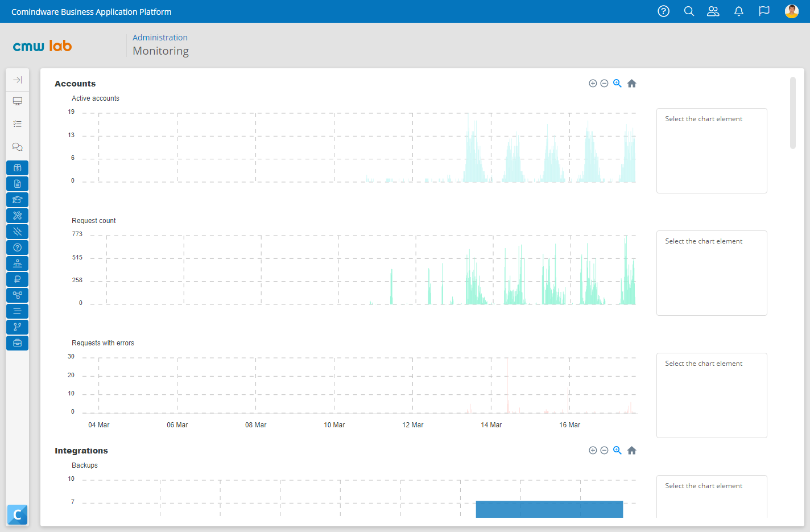Zoom out the Accounts charts
The image size is (810, 532).
click(x=605, y=84)
